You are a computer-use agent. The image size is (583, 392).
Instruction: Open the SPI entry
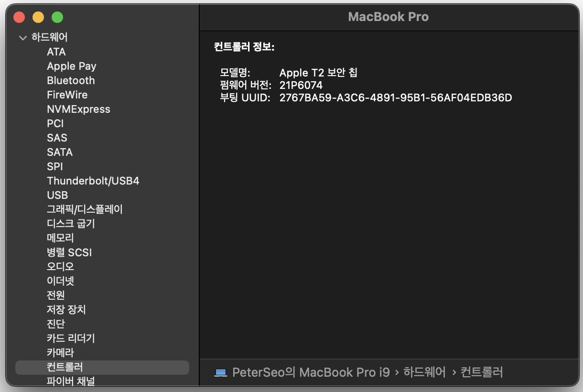click(55, 166)
